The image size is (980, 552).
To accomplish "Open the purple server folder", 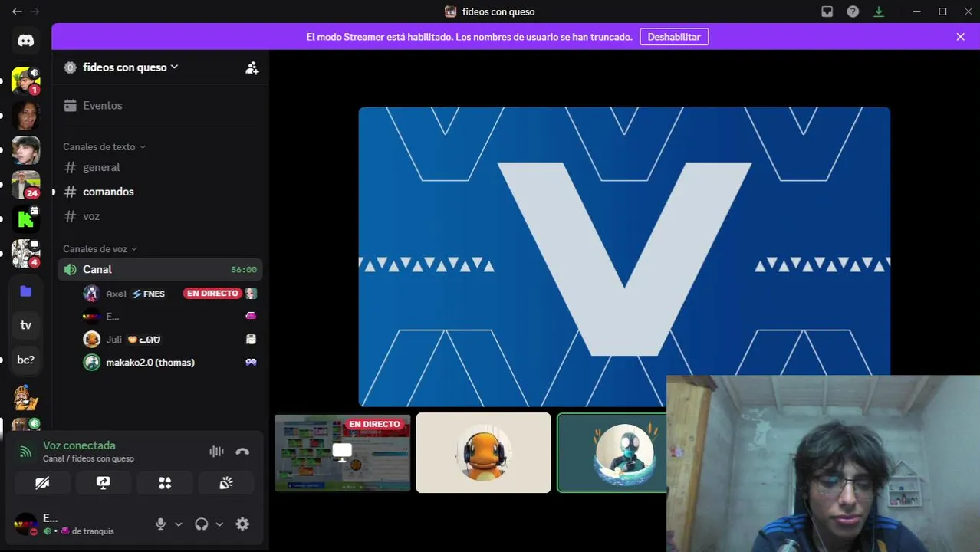I will tap(25, 291).
